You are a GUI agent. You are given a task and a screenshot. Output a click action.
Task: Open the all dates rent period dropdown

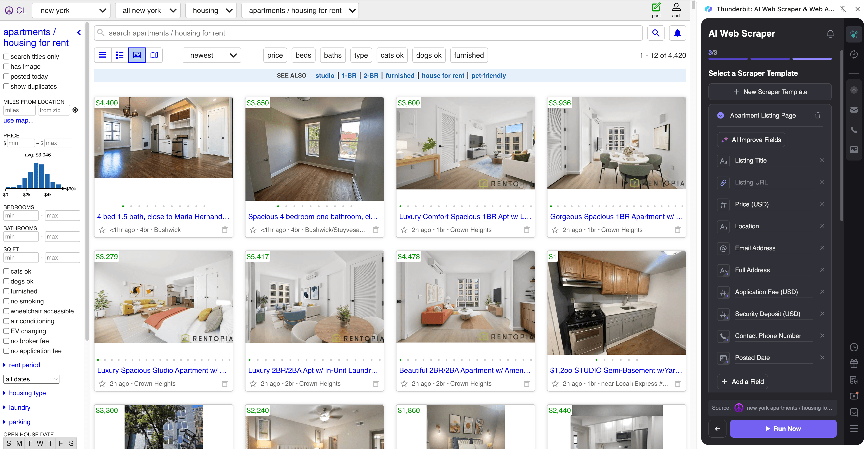point(31,379)
